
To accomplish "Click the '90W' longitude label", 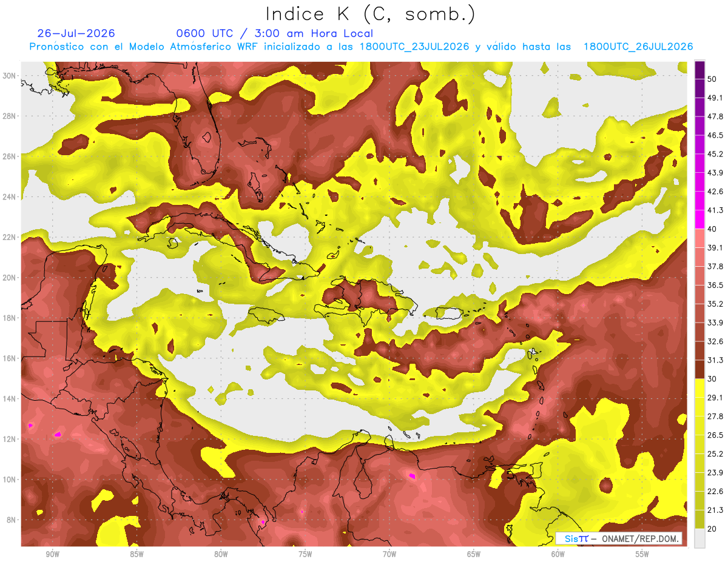I will tap(52, 555).
